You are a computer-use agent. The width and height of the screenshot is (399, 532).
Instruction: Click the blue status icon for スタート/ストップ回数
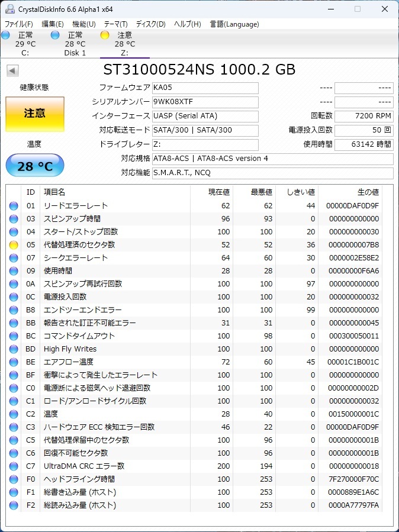[14, 232]
